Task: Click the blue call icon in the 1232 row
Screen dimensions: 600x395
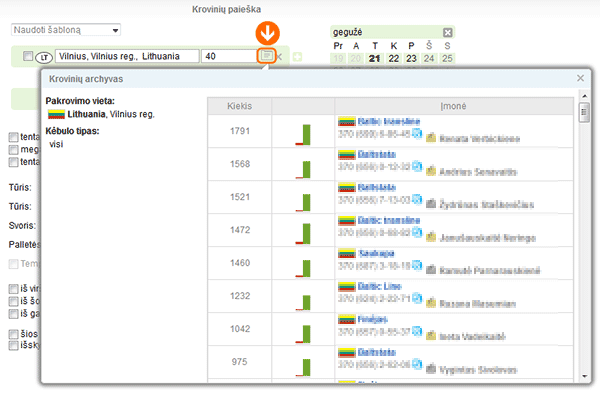Action: click(417, 298)
